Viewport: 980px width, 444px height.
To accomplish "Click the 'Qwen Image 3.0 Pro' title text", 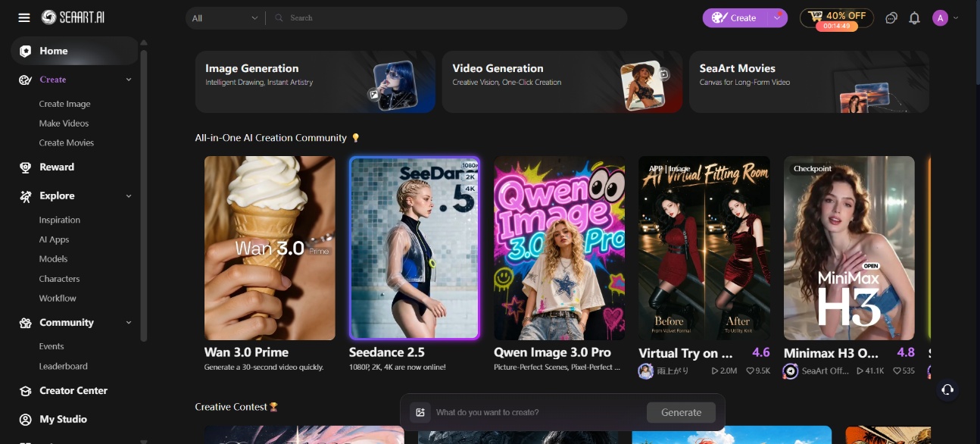I will tap(552, 352).
